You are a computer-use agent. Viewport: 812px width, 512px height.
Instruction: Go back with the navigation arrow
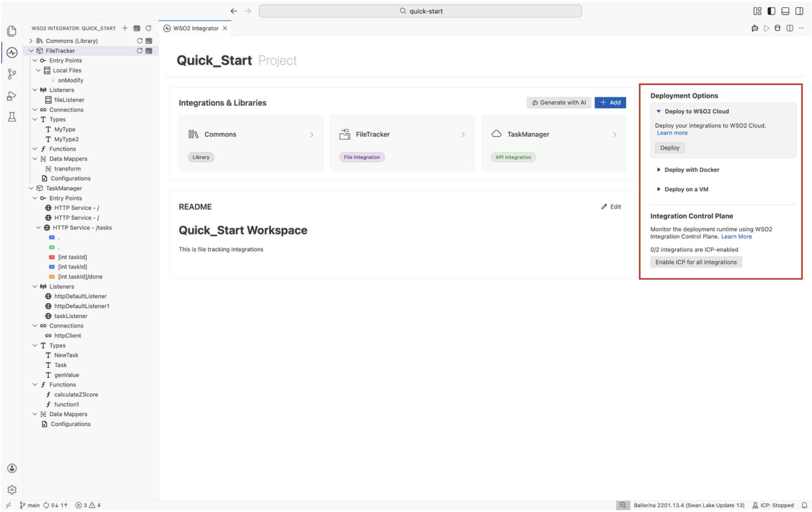click(234, 11)
